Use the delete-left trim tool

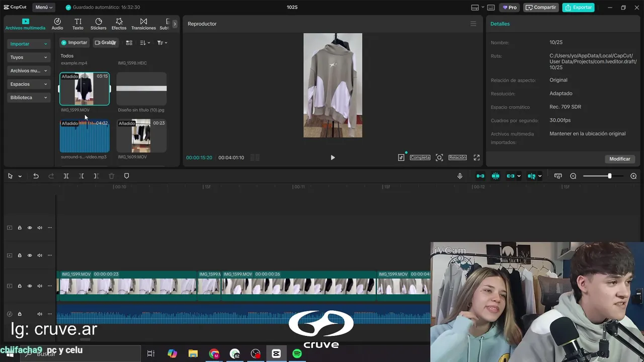81,176
